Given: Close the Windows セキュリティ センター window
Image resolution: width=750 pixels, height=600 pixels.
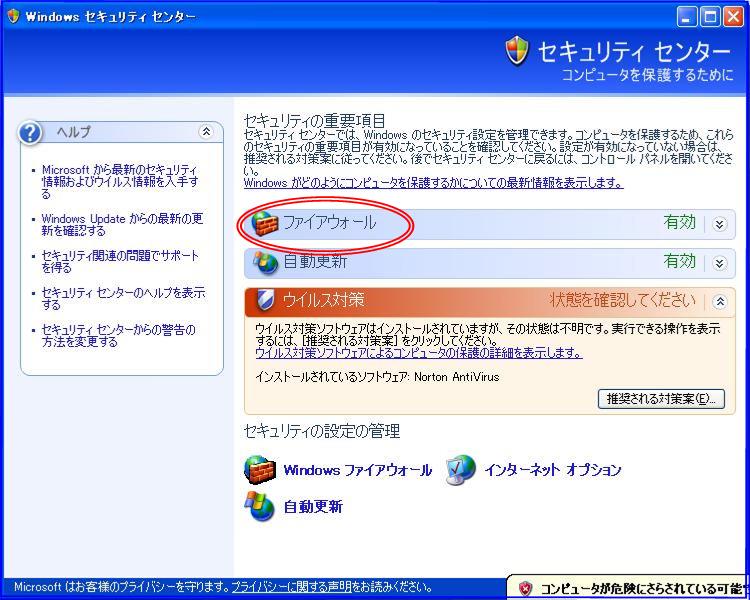Looking at the screenshot, I should [x=733, y=17].
